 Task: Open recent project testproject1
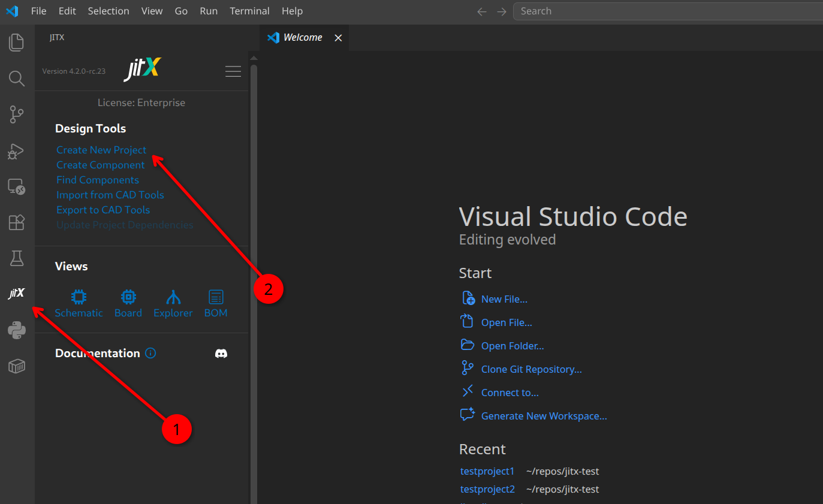pyautogui.click(x=487, y=471)
